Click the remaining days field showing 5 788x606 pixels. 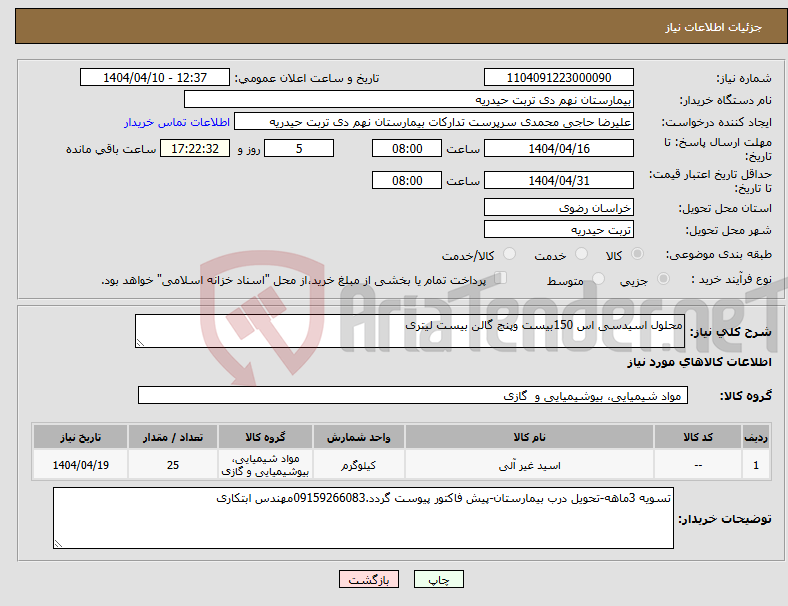pyautogui.click(x=299, y=149)
